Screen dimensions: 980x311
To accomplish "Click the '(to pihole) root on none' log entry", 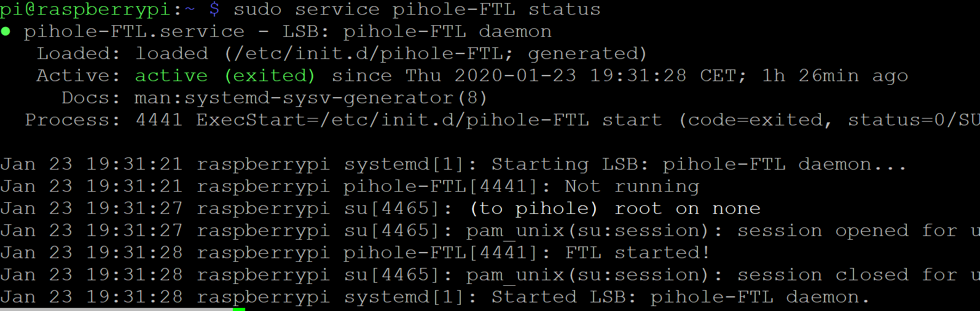I will click(615, 208).
